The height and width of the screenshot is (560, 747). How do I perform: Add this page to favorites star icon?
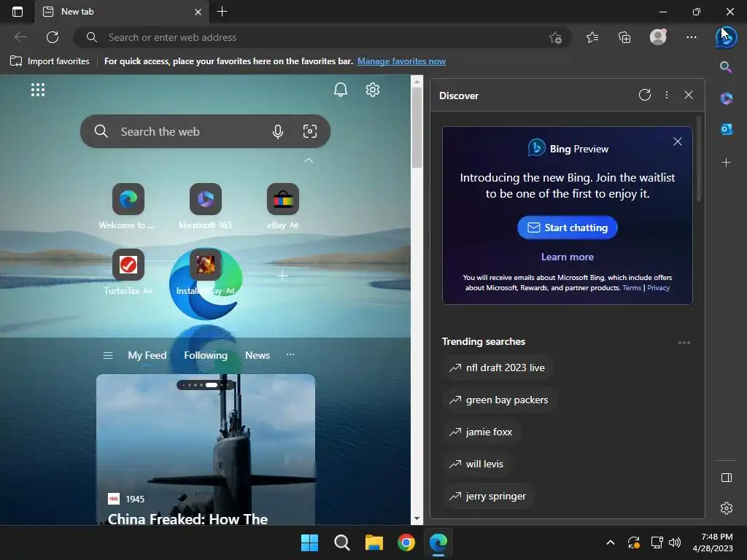[x=555, y=37]
